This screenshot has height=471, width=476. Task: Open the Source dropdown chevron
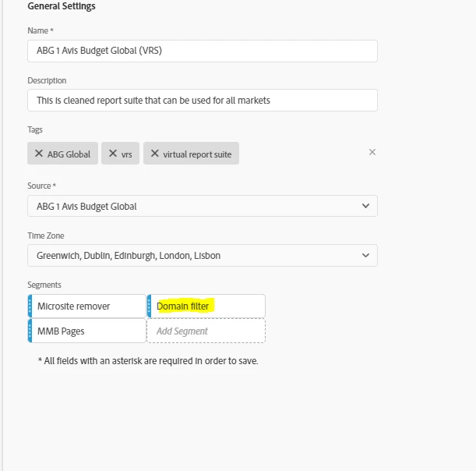[x=366, y=206]
